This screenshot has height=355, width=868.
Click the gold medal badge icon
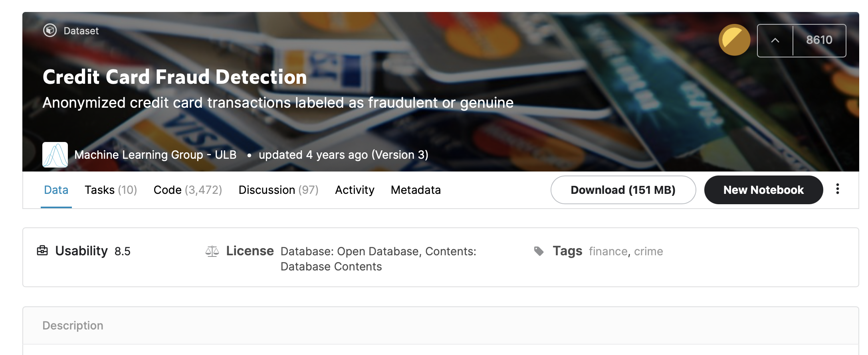(x=734, y=40)
